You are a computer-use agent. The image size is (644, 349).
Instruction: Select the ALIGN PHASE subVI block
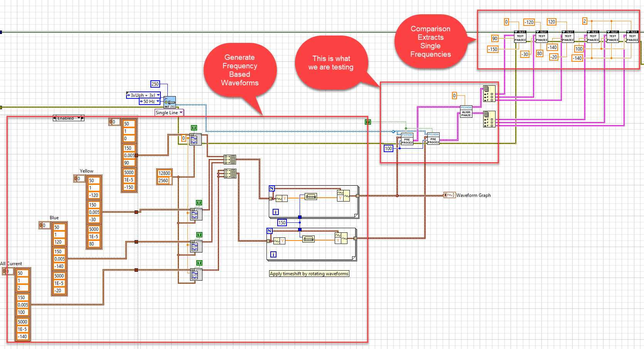click(466, 112)
